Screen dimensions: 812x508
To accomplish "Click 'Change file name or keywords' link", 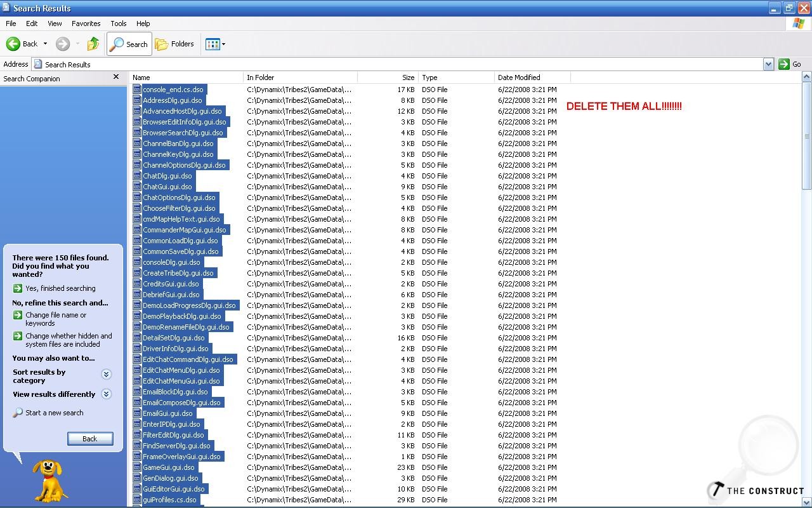I will 56,319.
